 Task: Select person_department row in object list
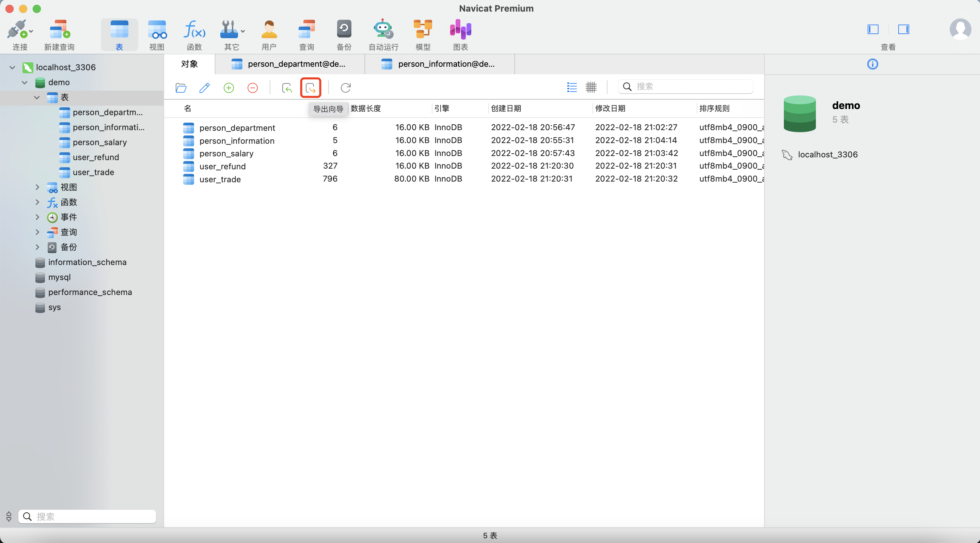464,127
